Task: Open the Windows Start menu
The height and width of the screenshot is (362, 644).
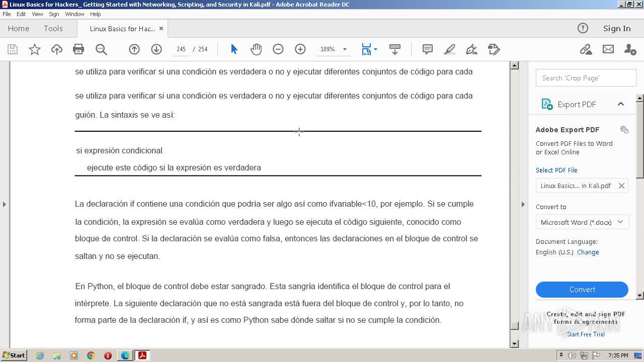Action: [14, 355]
